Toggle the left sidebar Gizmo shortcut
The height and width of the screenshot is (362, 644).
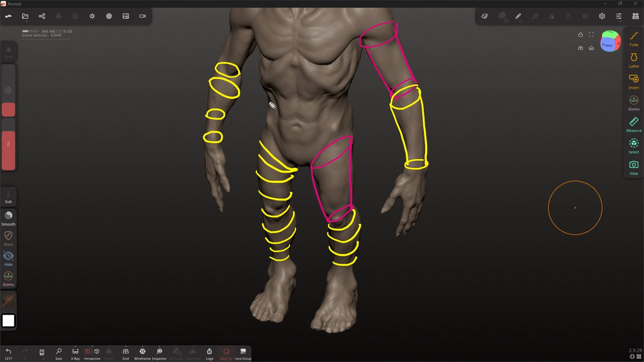(8, 278)
